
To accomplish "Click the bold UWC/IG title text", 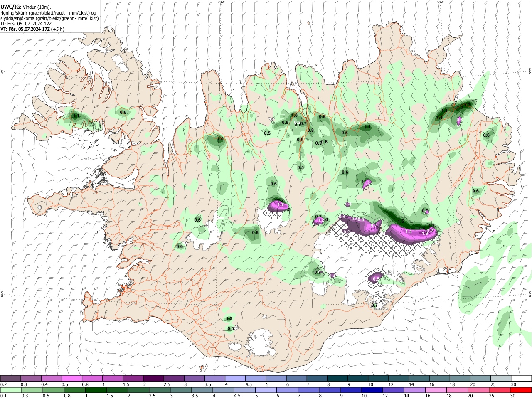I will tap(10, 7).
